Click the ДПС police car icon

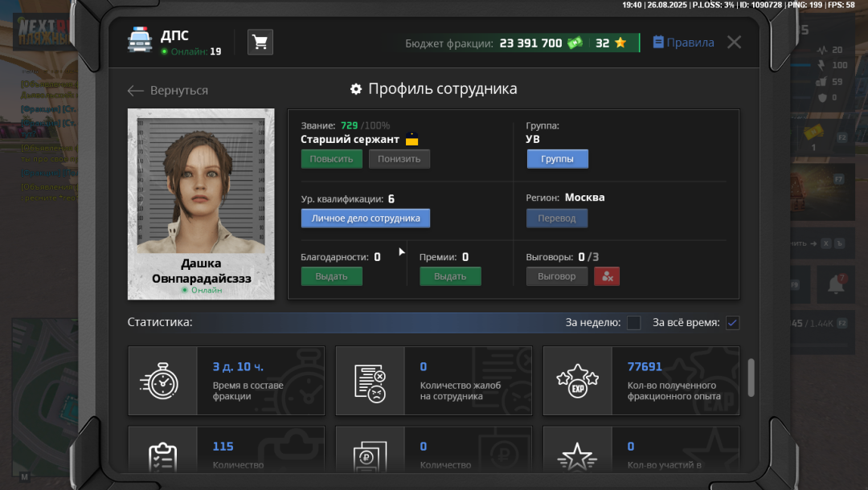(x=140, y=40)
